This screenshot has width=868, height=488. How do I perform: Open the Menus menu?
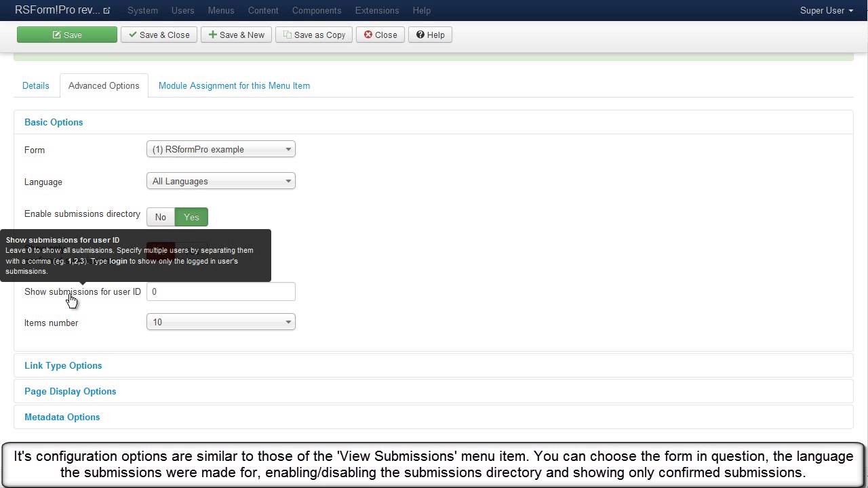click(x=221, y=10)
